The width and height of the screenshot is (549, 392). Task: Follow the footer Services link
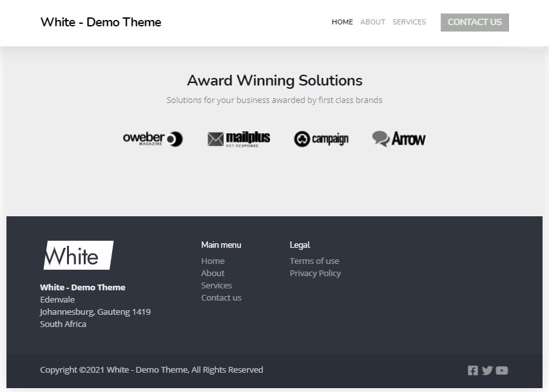217,285
